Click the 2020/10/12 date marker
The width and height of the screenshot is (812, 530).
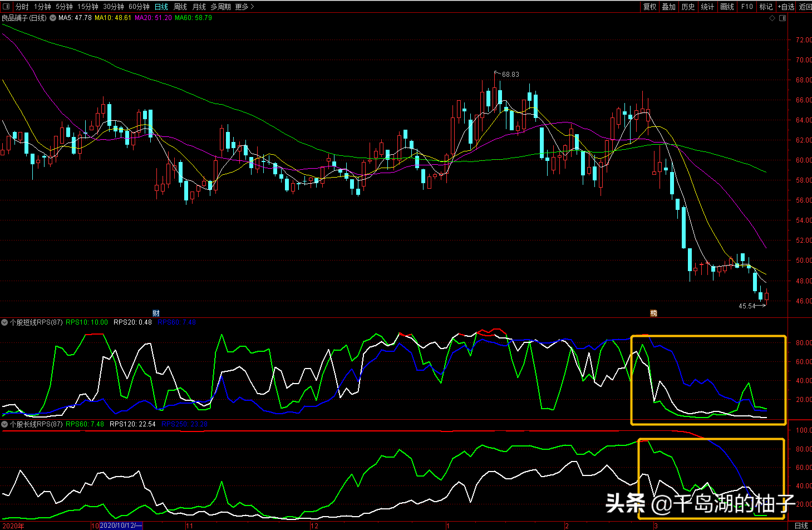coord(120,526)
